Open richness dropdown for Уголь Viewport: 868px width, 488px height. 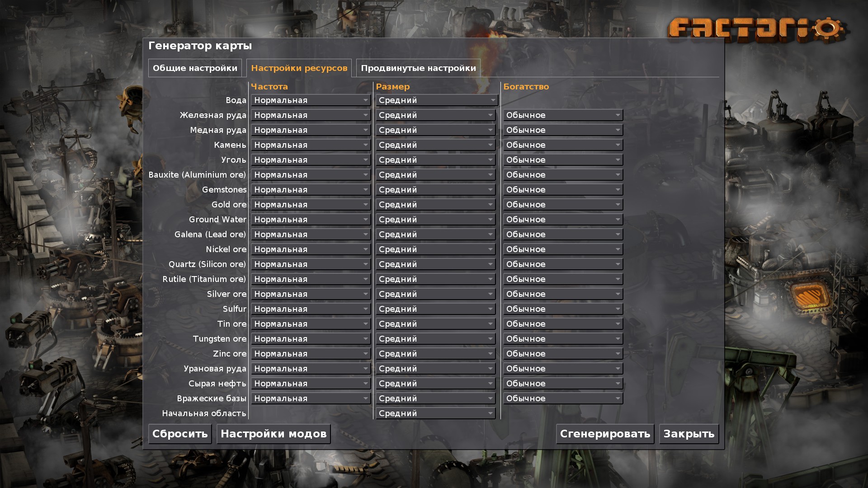(x=561, y=160)
